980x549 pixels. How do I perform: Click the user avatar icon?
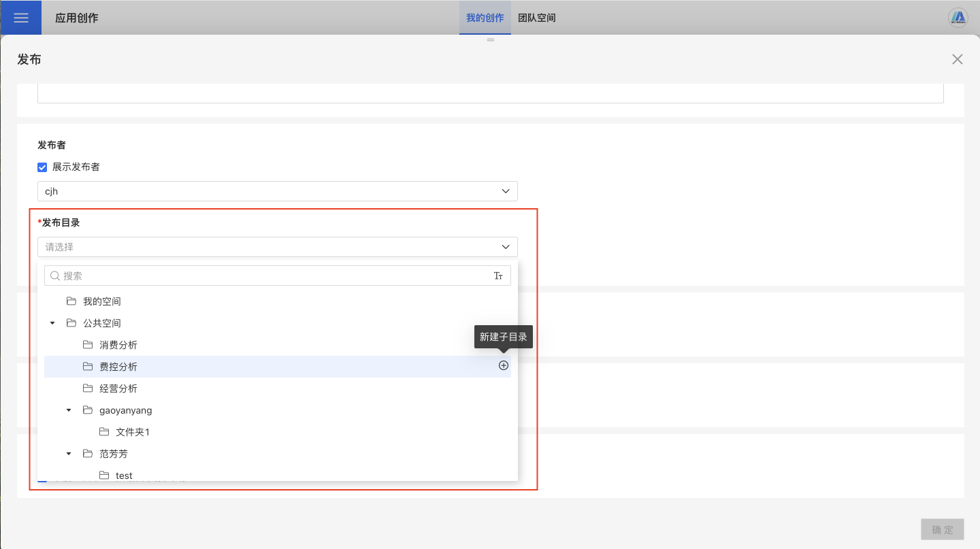958,18
